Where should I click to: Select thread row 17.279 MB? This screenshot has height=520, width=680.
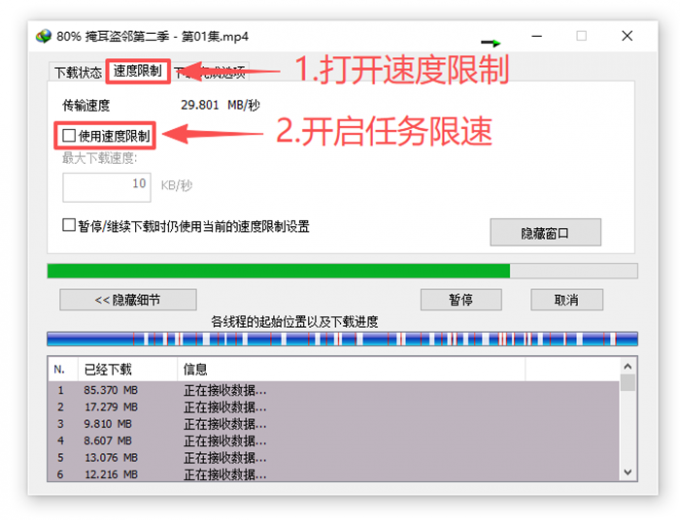334,407
